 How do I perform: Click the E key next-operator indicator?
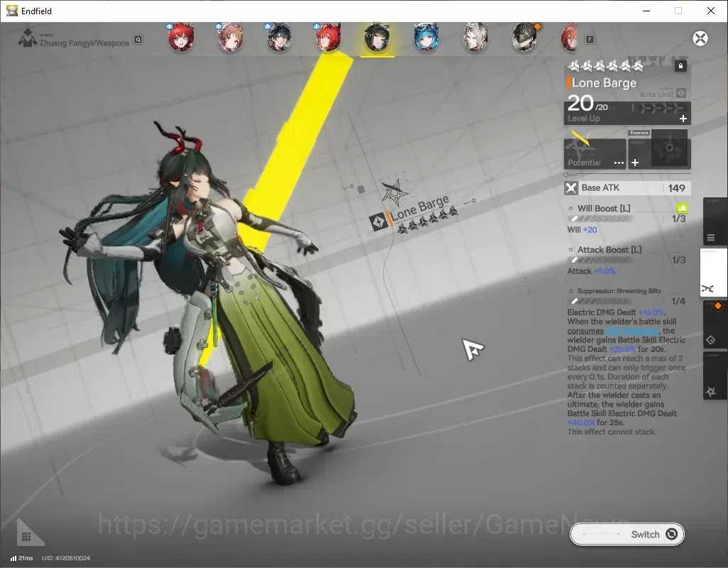point(590,40)
